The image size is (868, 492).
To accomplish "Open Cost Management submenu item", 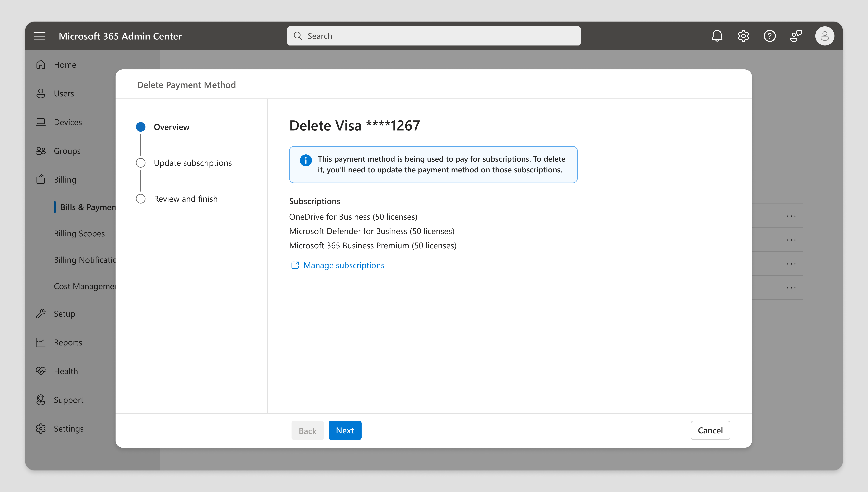I will coord(85,286).
